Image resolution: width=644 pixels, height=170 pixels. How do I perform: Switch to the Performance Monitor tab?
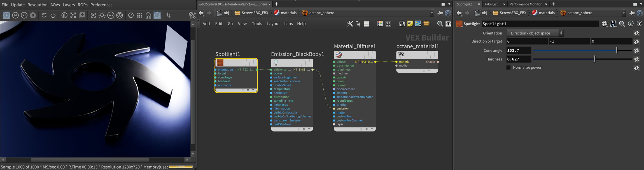[525, 4]
